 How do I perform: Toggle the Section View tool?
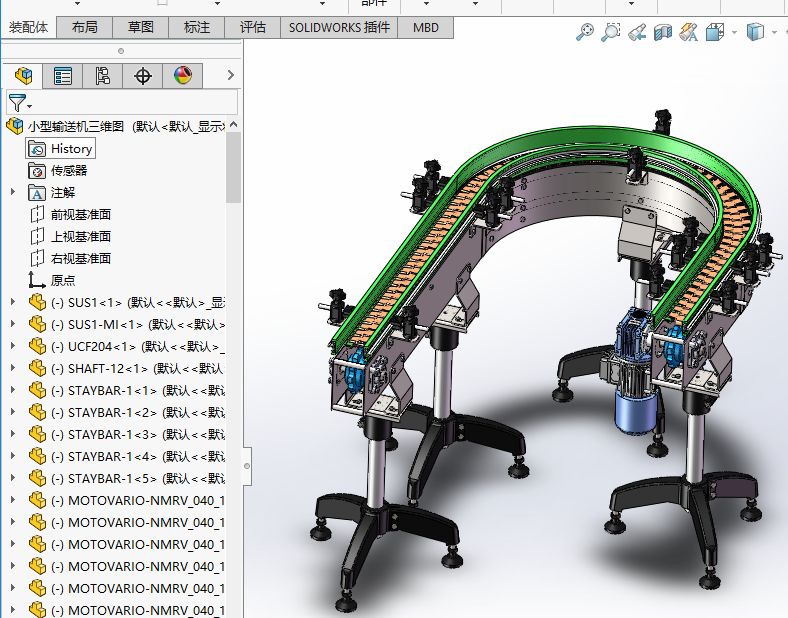click(662, 32)
